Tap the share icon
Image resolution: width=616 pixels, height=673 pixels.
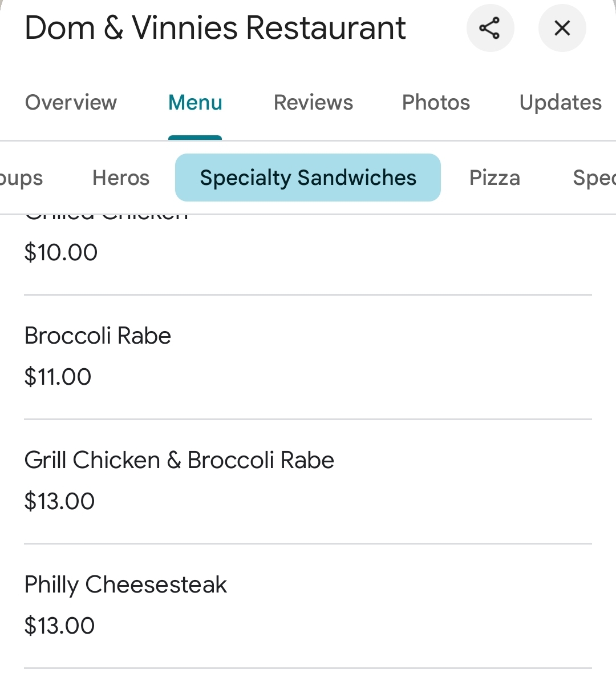pyautogui.click(x=489, y=28)
